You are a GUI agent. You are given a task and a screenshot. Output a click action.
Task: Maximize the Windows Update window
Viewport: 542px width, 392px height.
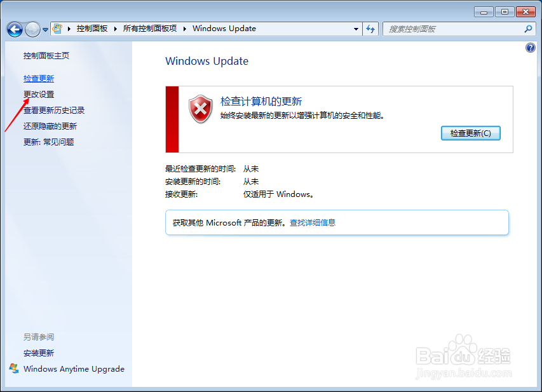505,12
